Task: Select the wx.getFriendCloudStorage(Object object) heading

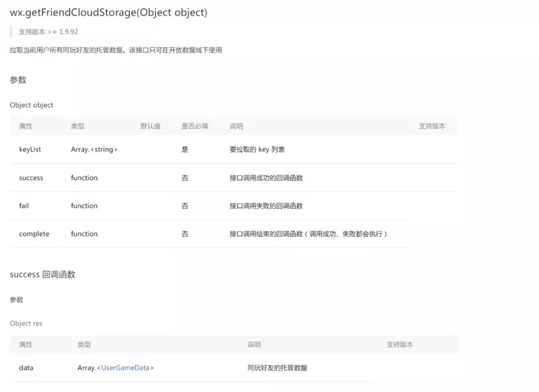Action: click(x=108, y=13)
